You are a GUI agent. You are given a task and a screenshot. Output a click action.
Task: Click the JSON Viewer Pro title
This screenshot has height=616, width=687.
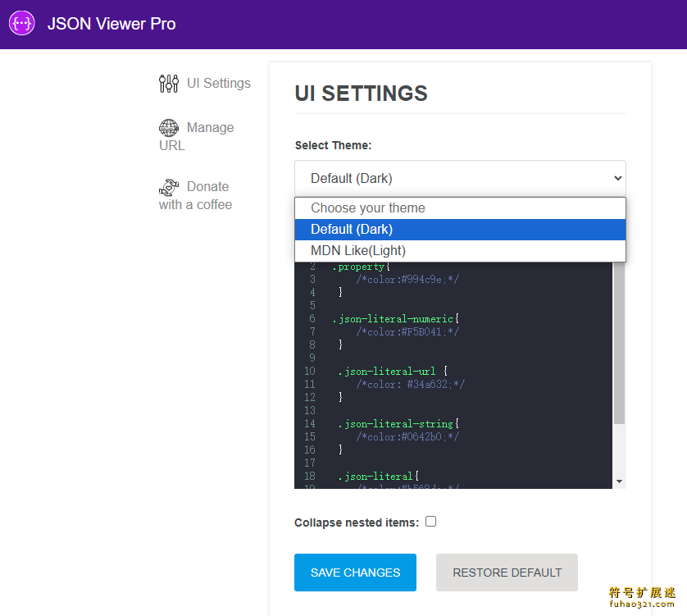(111, 24)
